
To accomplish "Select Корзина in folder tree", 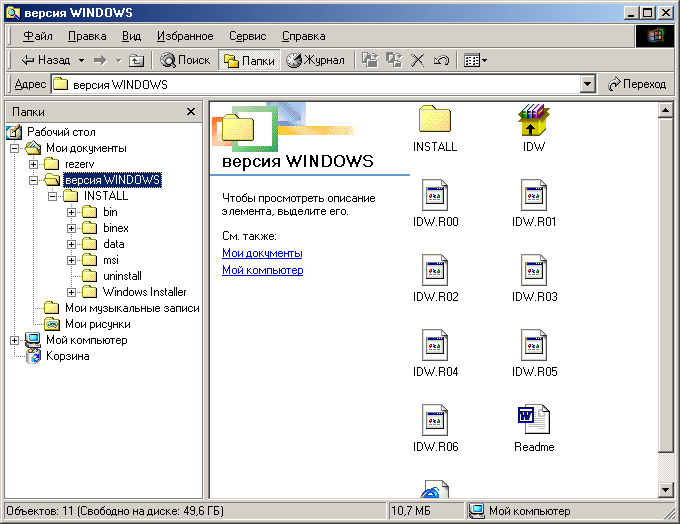I will pos(68,356).
